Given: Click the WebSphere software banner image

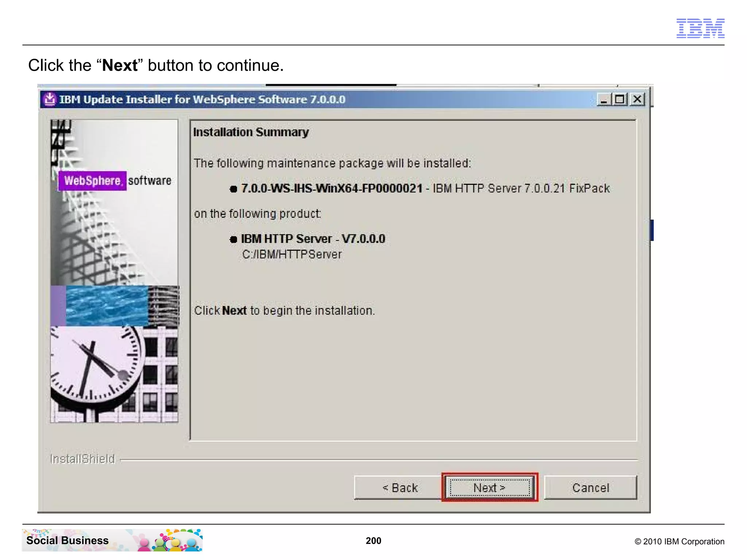Looking at the screenshot, I should (x=115, y=271).
